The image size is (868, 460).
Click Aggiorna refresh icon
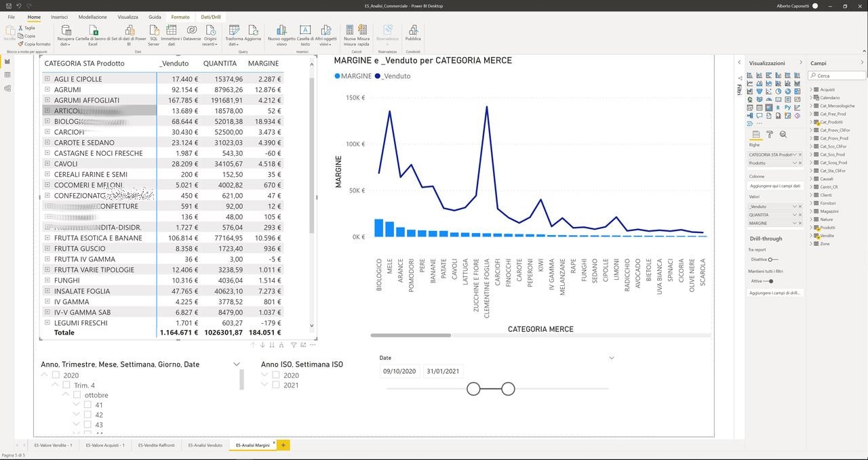pyautogui.click(x=253, y=33)
